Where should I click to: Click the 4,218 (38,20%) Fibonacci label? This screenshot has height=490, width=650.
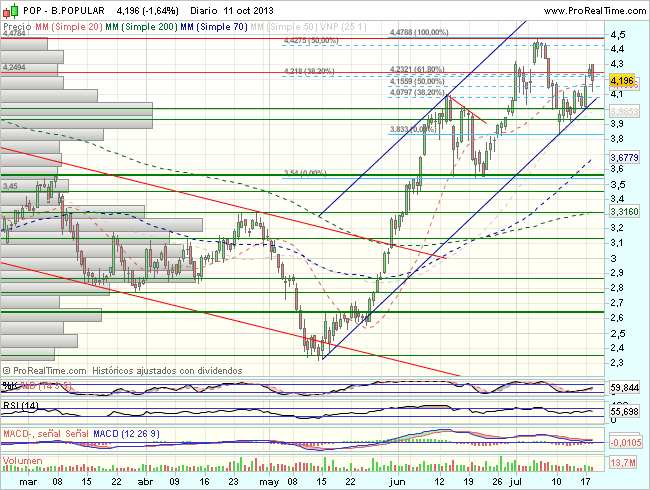[309, 72]
